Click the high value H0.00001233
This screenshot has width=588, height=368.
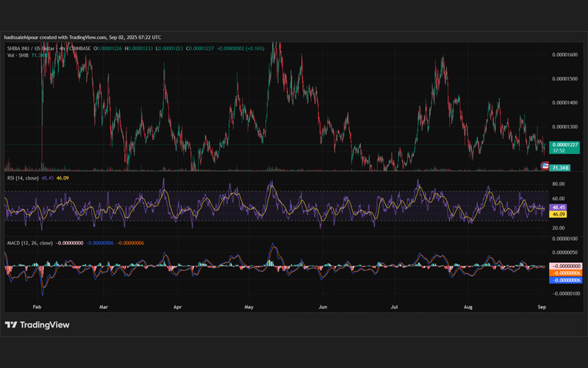pos(139,49)
